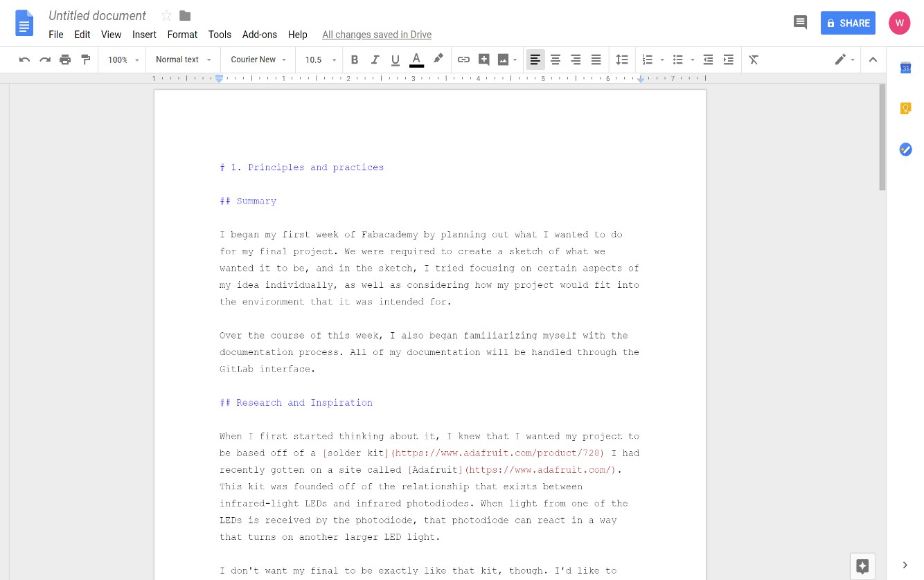Hide the menus with up chevron
The width and height of the screenshot is (924, 580).
pyautogui.click(x=873, y=60)
